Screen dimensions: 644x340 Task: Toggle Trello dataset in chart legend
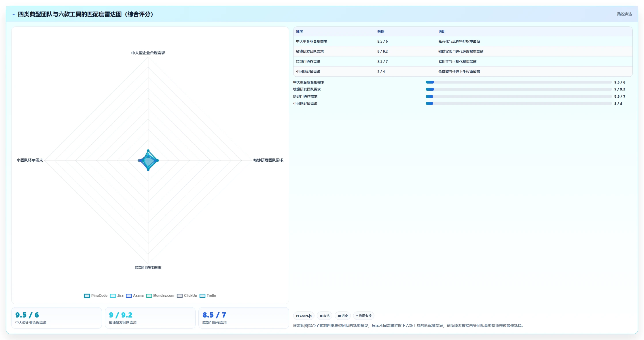point(208,296)
